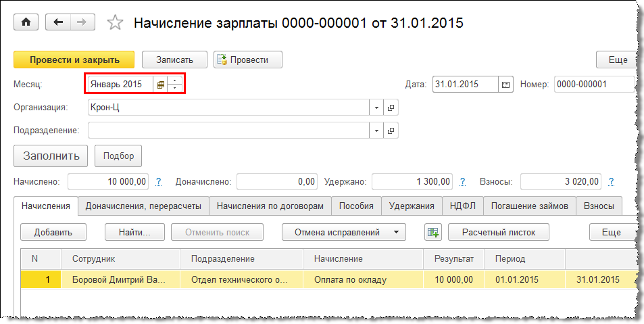The width and height of the screenshot is (644, 324).
Task: Open calendar picker beside the Дата field
Action: [x=506, y=85]
